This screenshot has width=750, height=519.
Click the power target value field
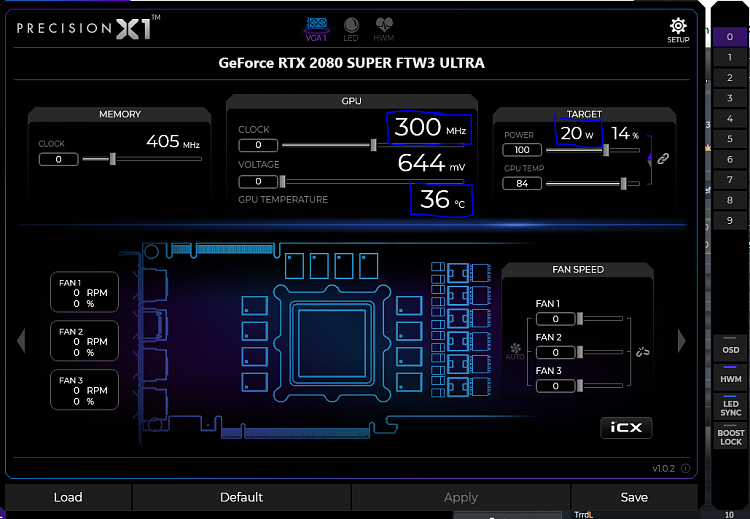tap(522, 150)
